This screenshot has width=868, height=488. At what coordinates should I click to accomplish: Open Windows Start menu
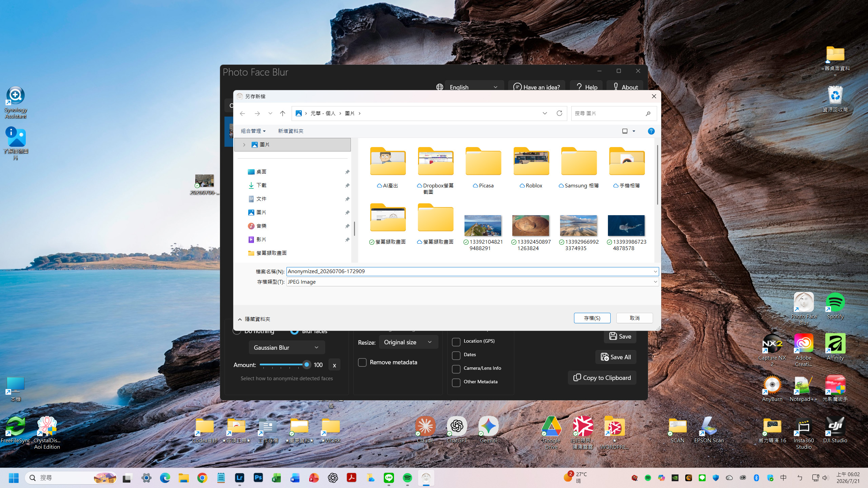click(x=14, y=478)
